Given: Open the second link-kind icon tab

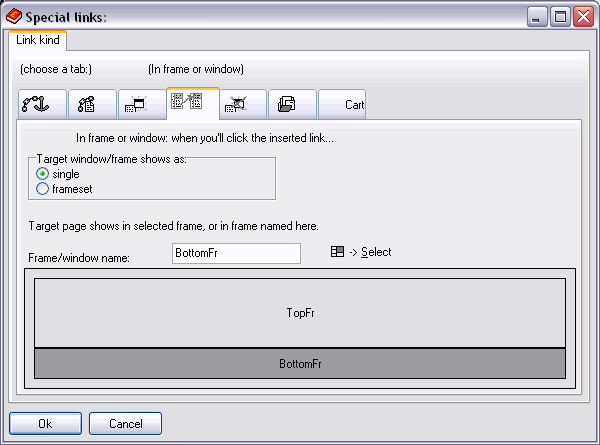Looking at the screenshot, I should [x=92, y=104].
